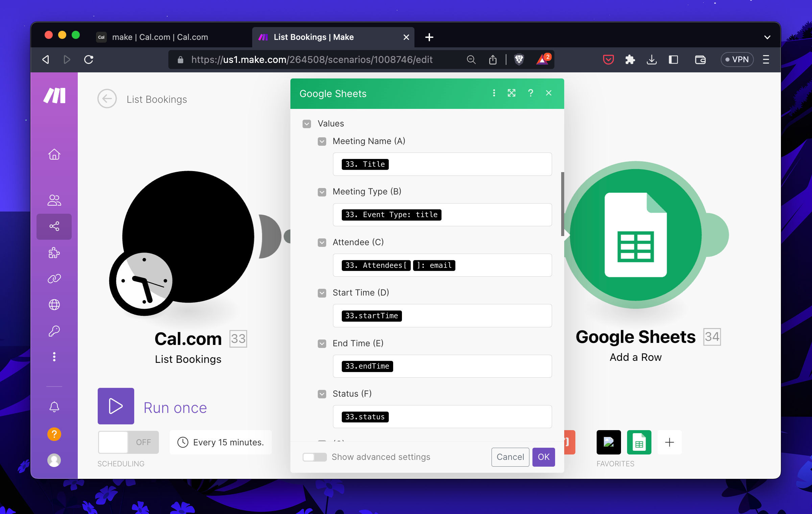The height and width of the screenshot is (514, 812).
Task: Open the Brave Wallet icon
Action: click(700, 60)
